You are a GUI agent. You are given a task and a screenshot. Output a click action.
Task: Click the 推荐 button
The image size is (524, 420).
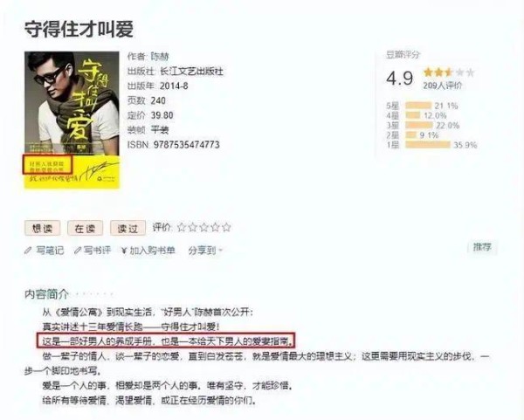[x=482, y=247]
